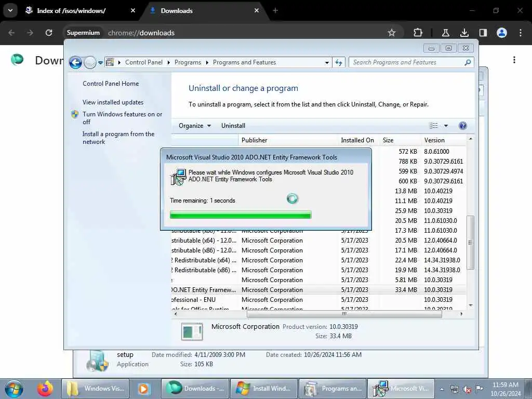Open the Windows Start orb
This screenshot has height=399, width=532.
point(14,389)
